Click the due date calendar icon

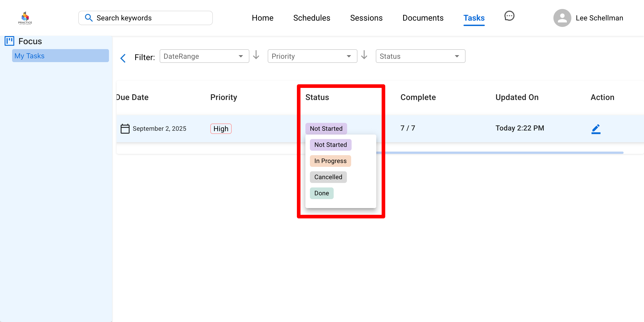[x=125, y=129]
